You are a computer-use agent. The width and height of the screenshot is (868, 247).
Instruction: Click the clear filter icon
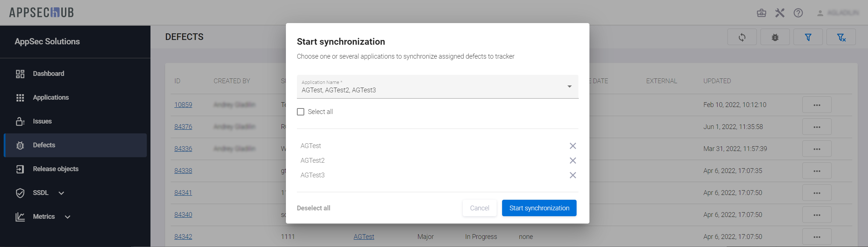point(841,37)
